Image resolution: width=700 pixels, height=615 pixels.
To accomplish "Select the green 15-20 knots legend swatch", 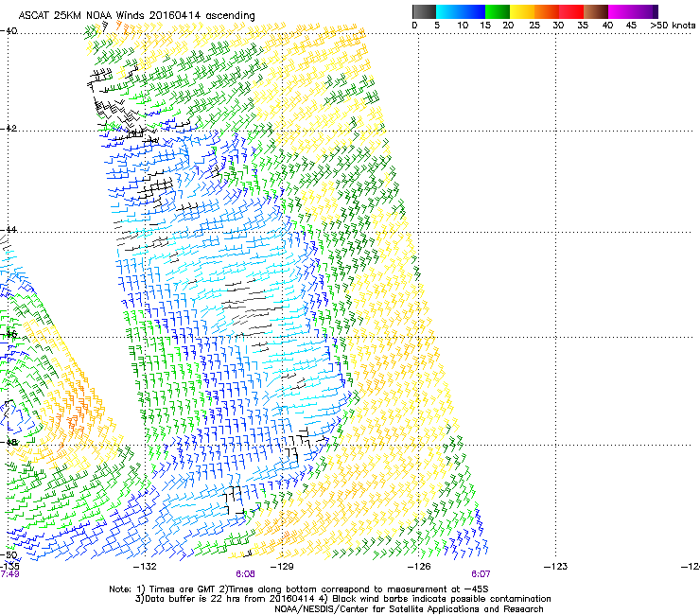I will pyautogui.click(x=498, y=11).
